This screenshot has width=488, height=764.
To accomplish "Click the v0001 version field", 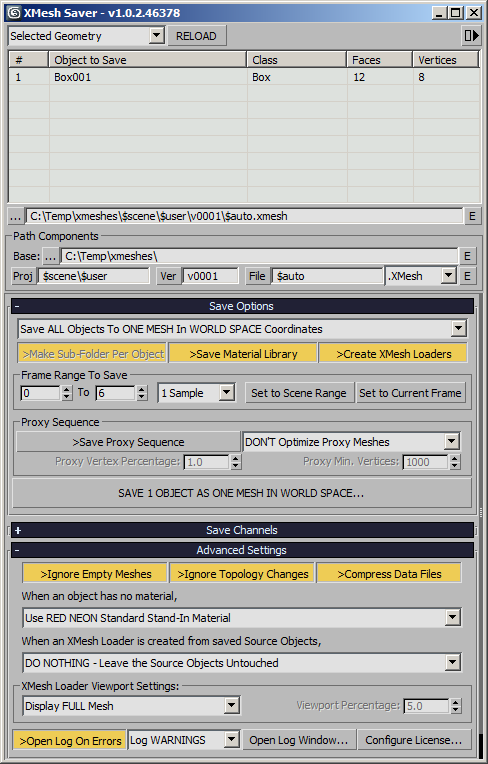I will coord(210,276).
